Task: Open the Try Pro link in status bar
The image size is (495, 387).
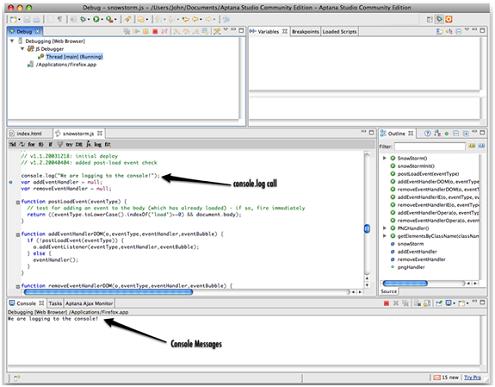Action: pyautogui.click(x=472, y=377)
